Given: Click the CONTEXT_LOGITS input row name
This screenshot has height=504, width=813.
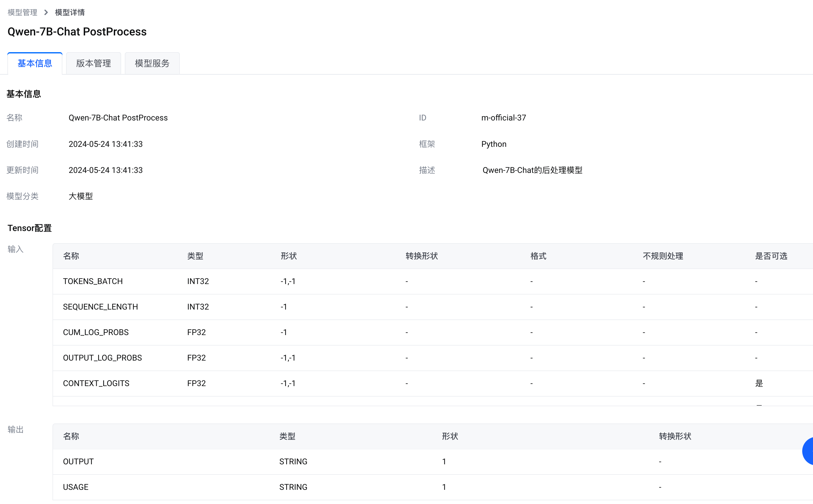Looking at the screenshot, I should tap(96, 383).
